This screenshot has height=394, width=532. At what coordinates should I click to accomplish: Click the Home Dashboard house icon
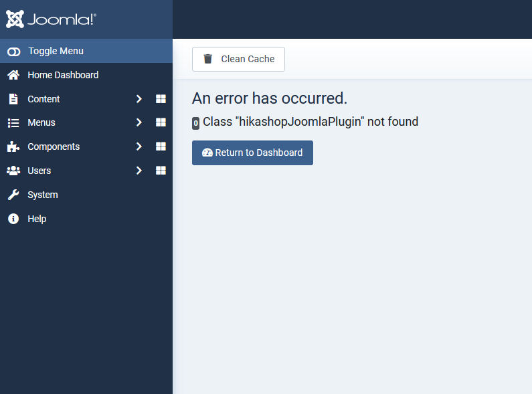[13, 75]
